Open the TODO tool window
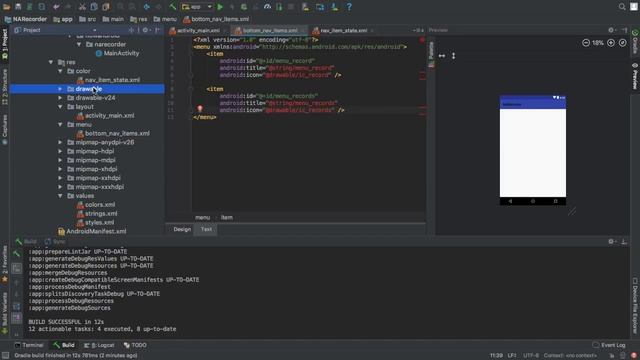 [x=135, y=345]
